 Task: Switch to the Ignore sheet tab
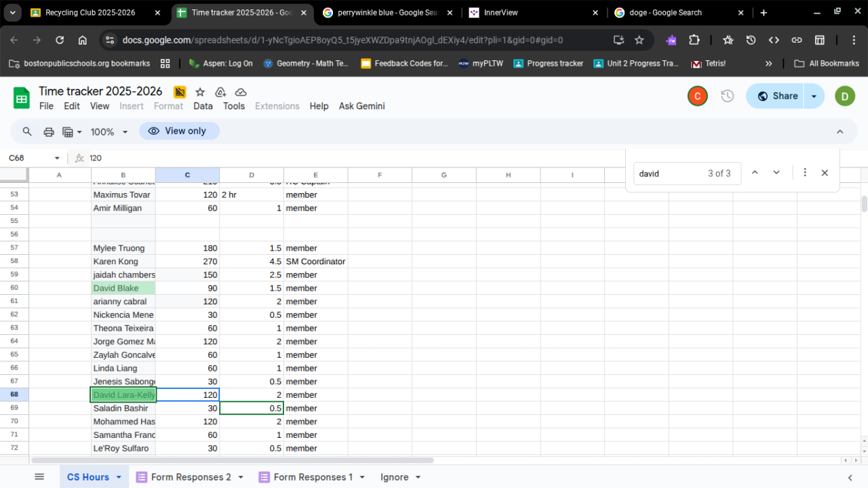pyautogui.click(x=394, y=477)
